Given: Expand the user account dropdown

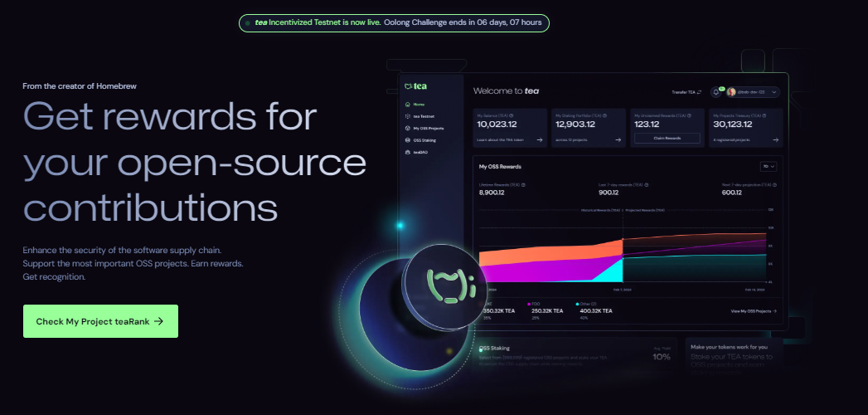Looking at the screenshot, I should point(773,92).
